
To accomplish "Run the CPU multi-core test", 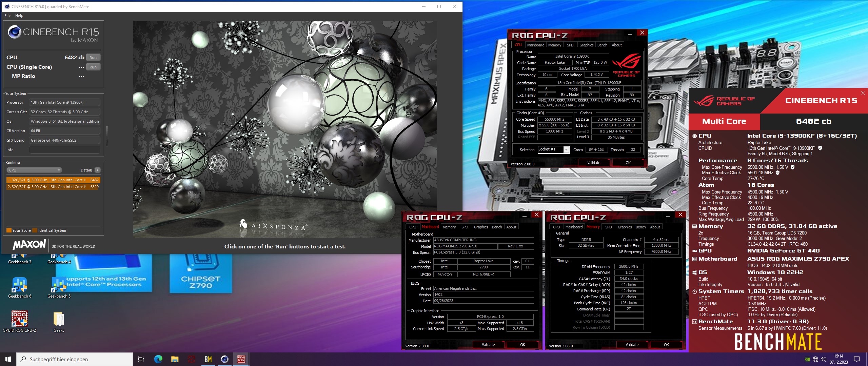I will 93,58.
